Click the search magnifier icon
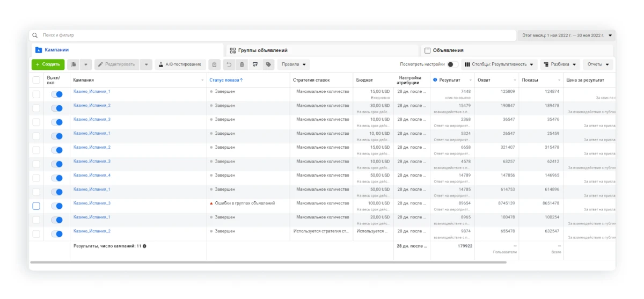Viewport: 644px width, 299px height. pos(35,35)
